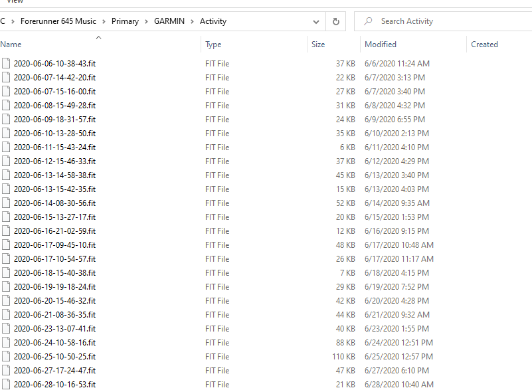Sort by Modified column header
Viewport: 532px width, 392px height.
click(x=381, y=45)
